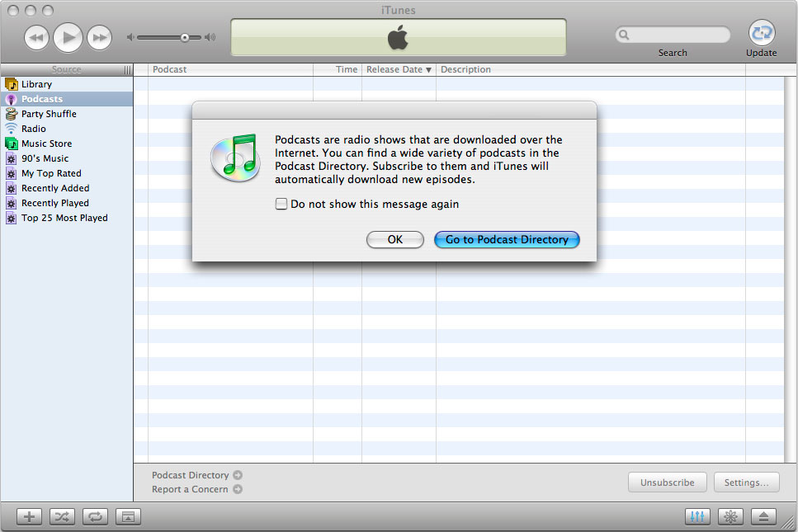798x532 pixels.
Task: Open the My Top Rated playlist
Action: pos(67,173)
